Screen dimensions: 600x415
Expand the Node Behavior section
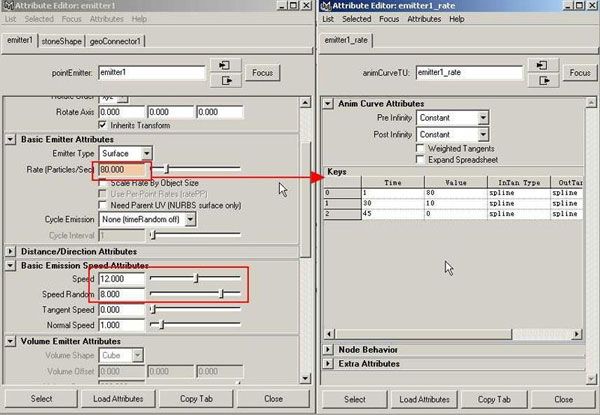[330, 349]
